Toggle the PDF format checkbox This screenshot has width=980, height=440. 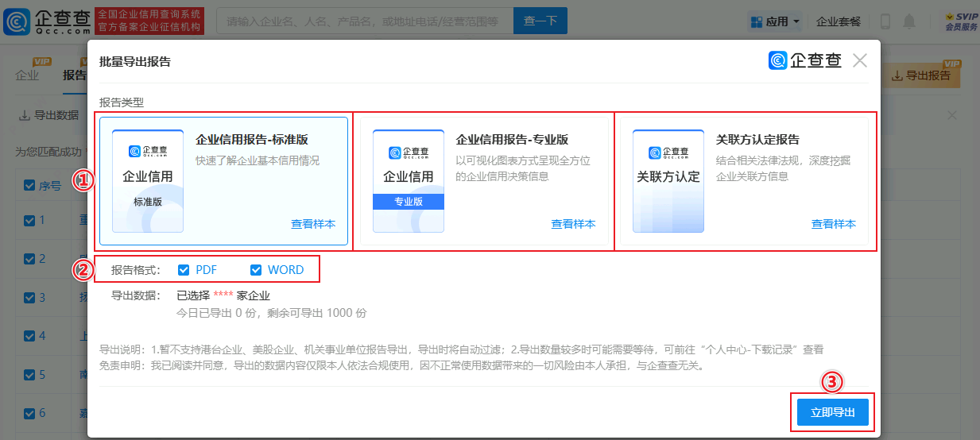tap(184, 270)
